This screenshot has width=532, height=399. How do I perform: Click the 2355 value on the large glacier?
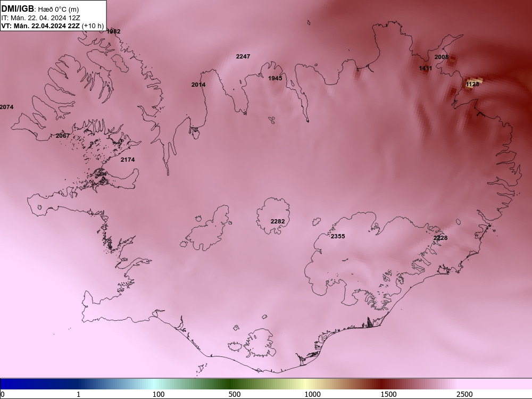click(338, 237)
